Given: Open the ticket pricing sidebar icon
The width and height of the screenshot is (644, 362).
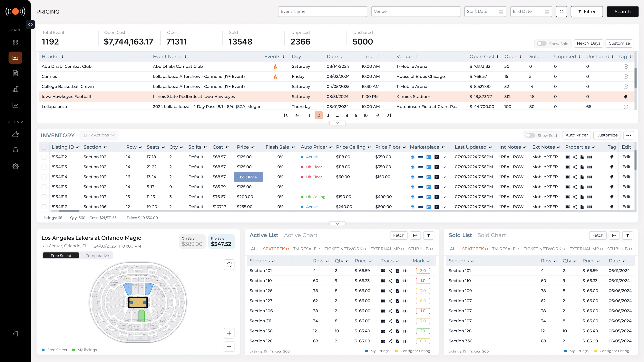Looking at the screenshot, I should pyautogui.click(x=15, y=58).
